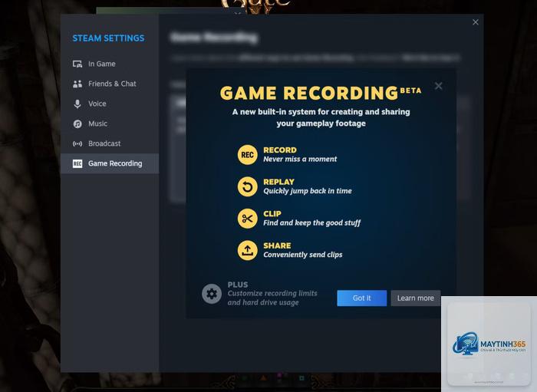Screen dimensions: 537x392
Task: Click the yellow Replay arrow icon
Action: [x=247, y=186]
